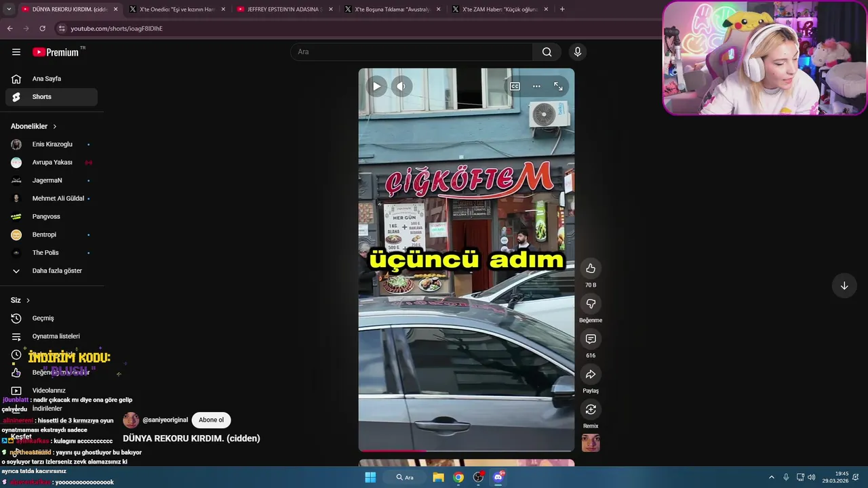Open JagermaN channel subscription
868x488 pixels.
pyautogui.click(x=52, y=180)
